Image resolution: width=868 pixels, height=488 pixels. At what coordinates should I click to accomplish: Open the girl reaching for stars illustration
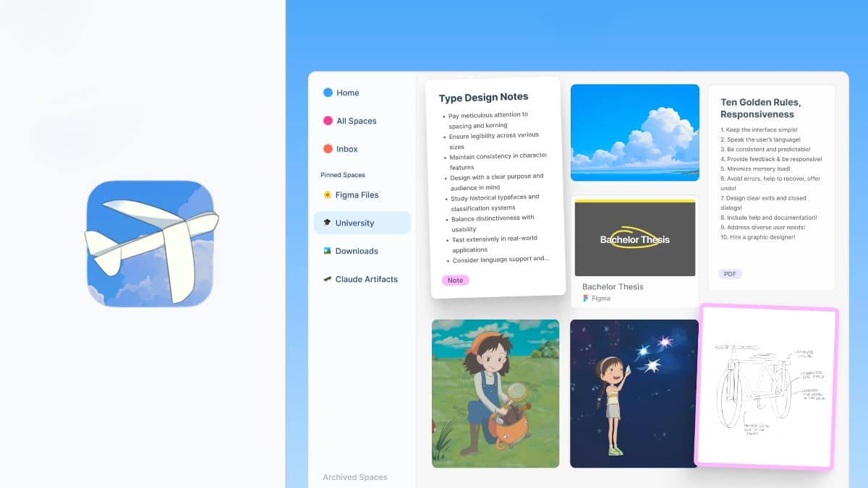[x=634, y=393]
